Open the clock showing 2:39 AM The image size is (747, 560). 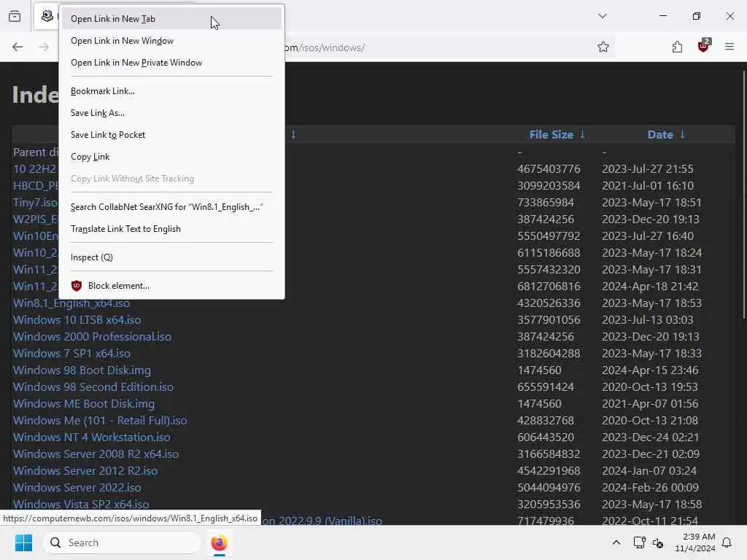click(695, 542)
